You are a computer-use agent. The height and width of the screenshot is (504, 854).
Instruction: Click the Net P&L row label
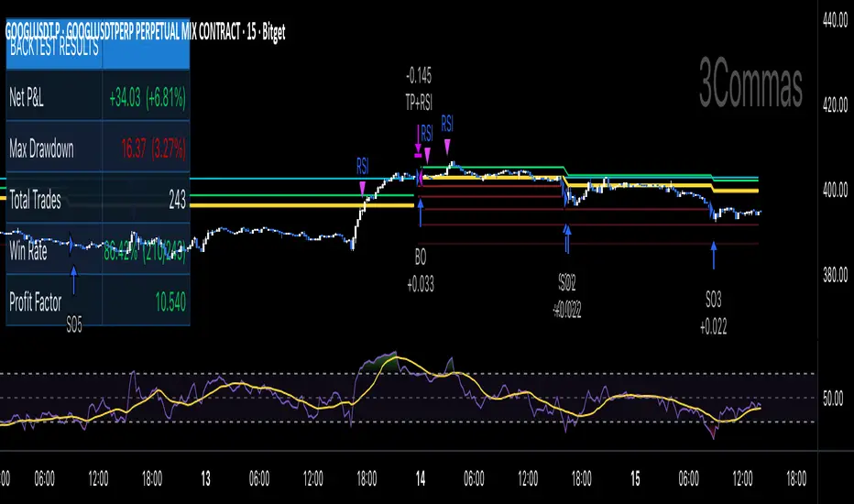[27, 98]
